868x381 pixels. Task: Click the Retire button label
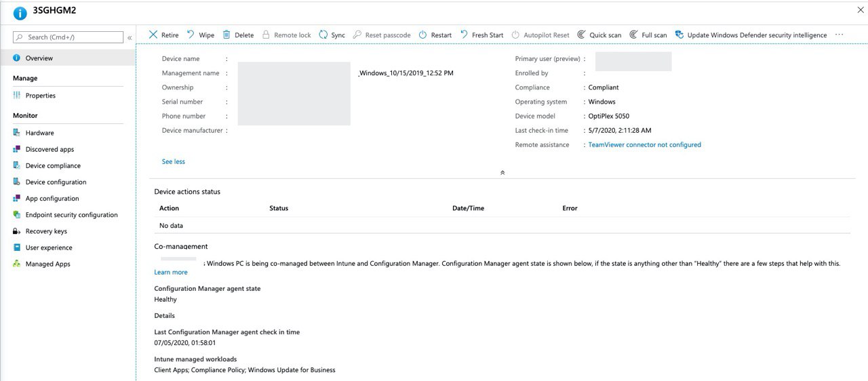tap(170, 35)
